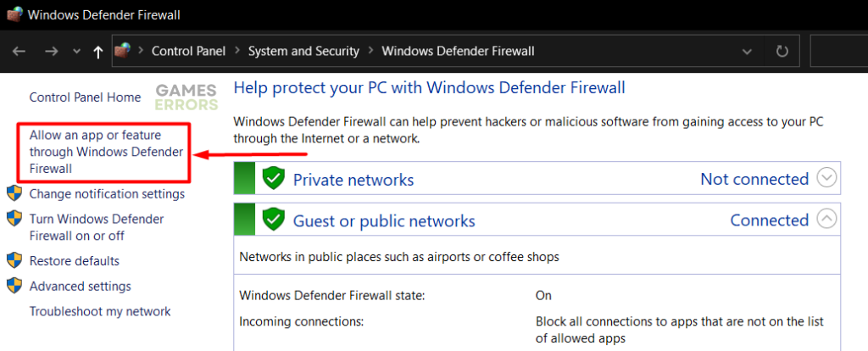868x351 pixels.
Task: Open Turn Windows Defender Firewall on or off
Action: coord(97,227)
